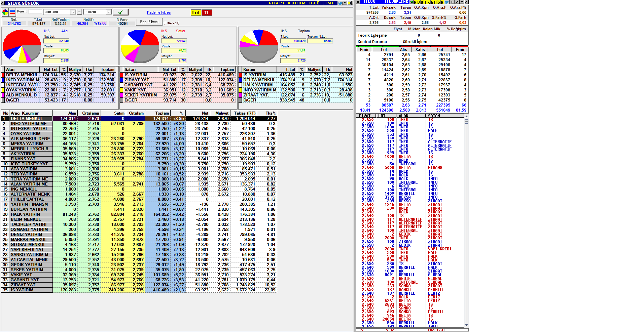Click the Toplam pie chart
Viewport: 644px width, 332px height.
[x=258, y=46]
